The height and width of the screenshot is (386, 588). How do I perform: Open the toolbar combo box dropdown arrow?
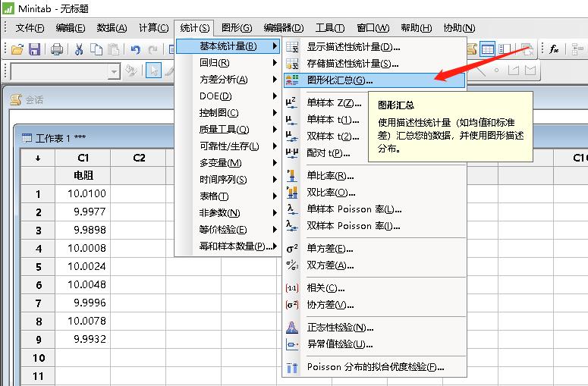click(113, 71)
